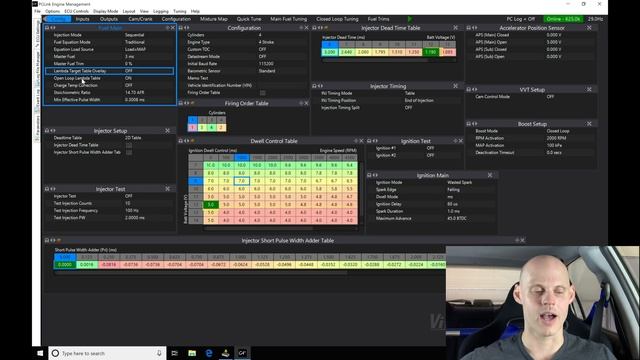The height and width of the screenshot is (360, 640).
Task: Toggle Firing Order Table checkbox in Configuration
Action: (x=263, y=93)
